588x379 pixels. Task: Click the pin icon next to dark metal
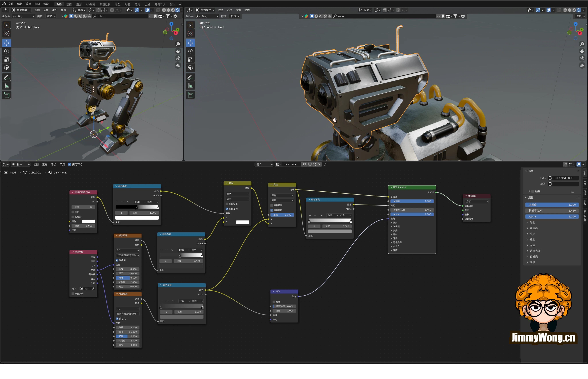326,164
